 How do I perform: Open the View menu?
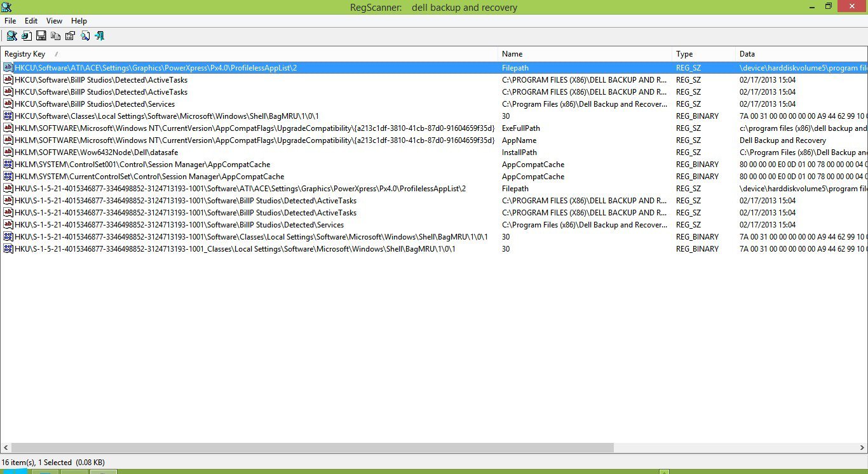(x=54, y=21)
